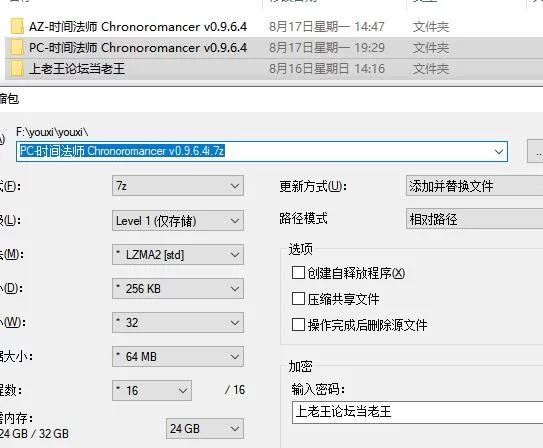Click 24 GB / 32 GB memory text
543x448 pixels.
34,433
